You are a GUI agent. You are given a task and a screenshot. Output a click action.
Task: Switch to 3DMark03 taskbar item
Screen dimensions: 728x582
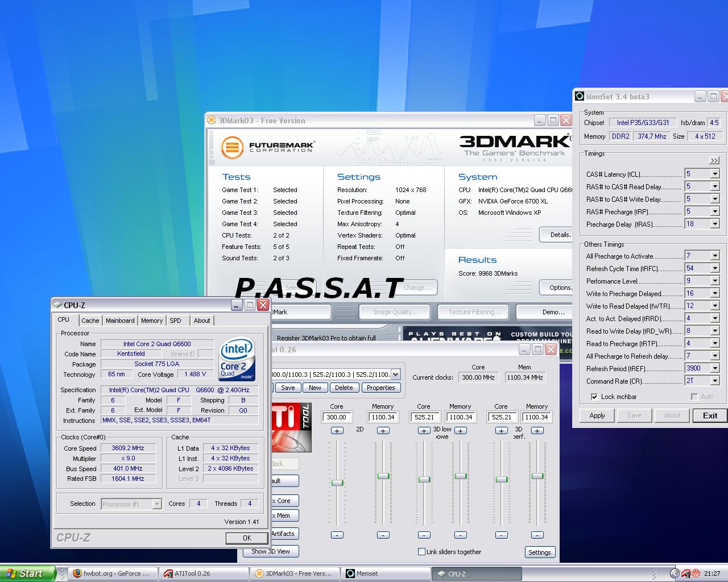click(293, 573)
